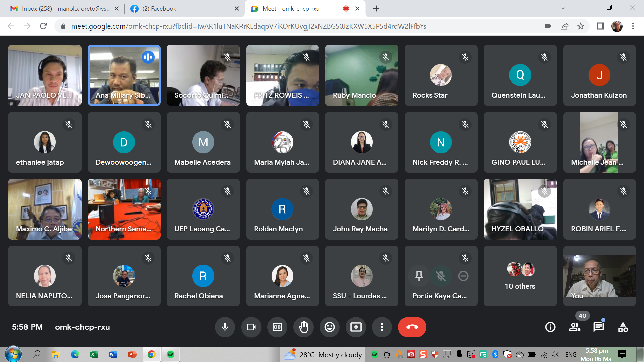Switch to the Inbox Gmail tab
644x362 pixels.
64,9
